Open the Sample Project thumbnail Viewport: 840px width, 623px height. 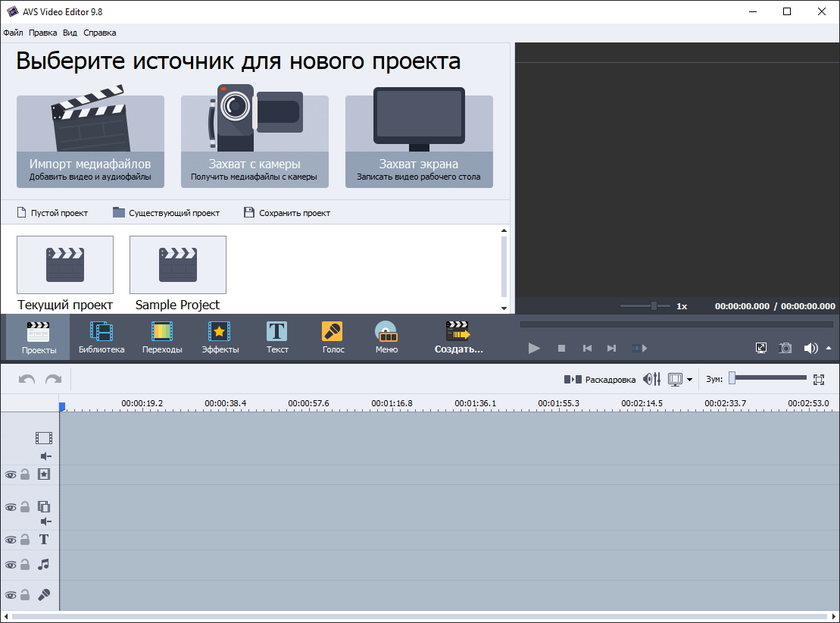pyautogui.click(x=177, y=265)
